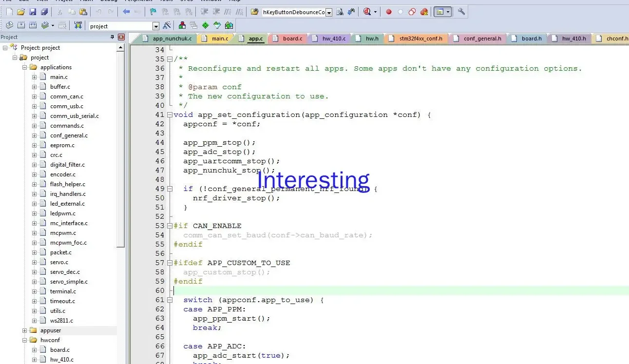Screen dimensions: 629x364
Task: Click the Navigate Backwards blue arrow
Action: (126, 12)
